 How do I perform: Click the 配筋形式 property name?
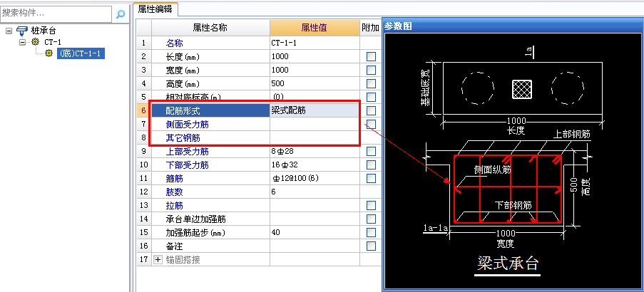tap(183, 110)
